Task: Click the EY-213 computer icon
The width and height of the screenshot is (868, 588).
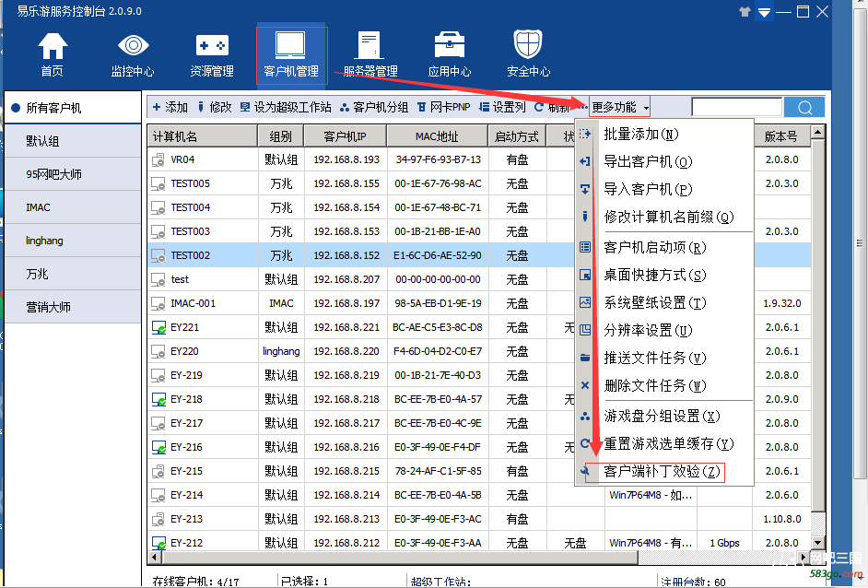Action: point(158,520)
